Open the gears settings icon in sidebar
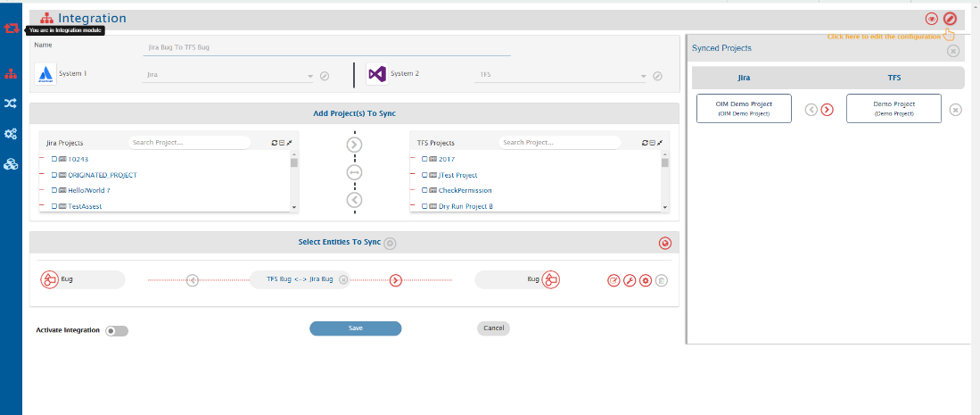 click(11, 134)
